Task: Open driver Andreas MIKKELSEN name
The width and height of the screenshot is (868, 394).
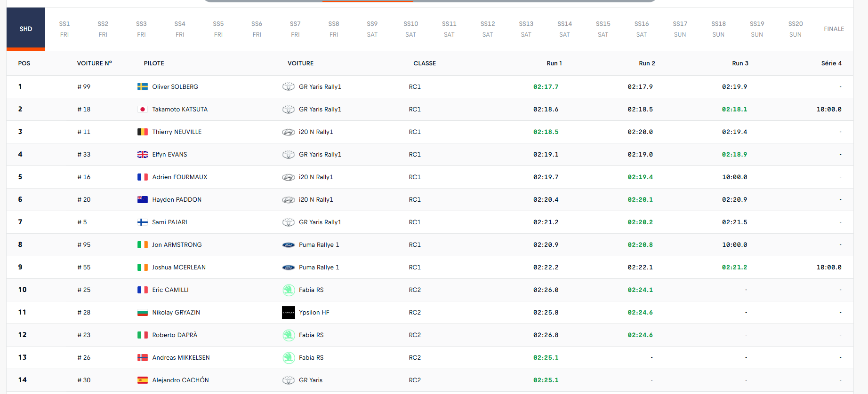Action: click(x=181, y=357)
